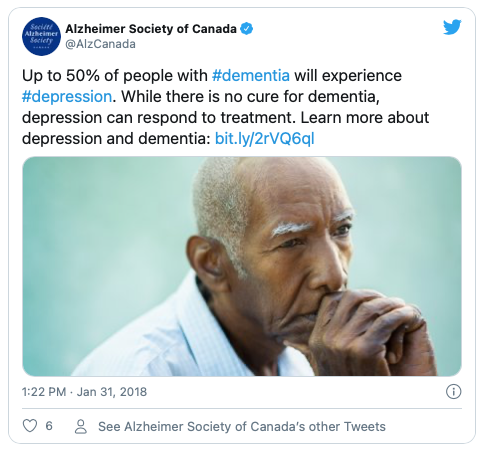Click the person icon beside other Tweets

point(81,426)
